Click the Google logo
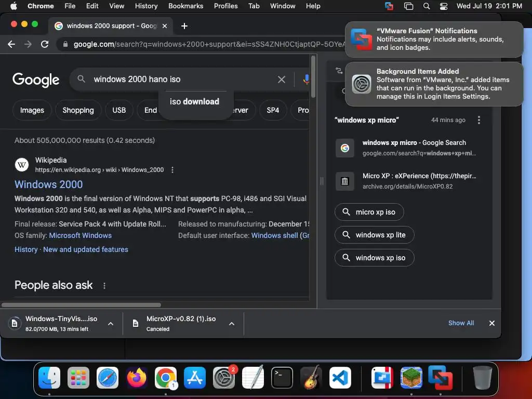The height and width of the screenshot is (399, 532). pyautogui.click(x=36, y=79)
